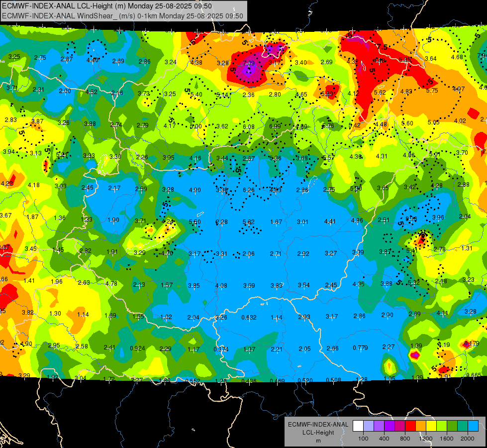Click the orange legend swatch above 1200
The width and height of the screenshot is (487, 448).
[x=420, y=426]
